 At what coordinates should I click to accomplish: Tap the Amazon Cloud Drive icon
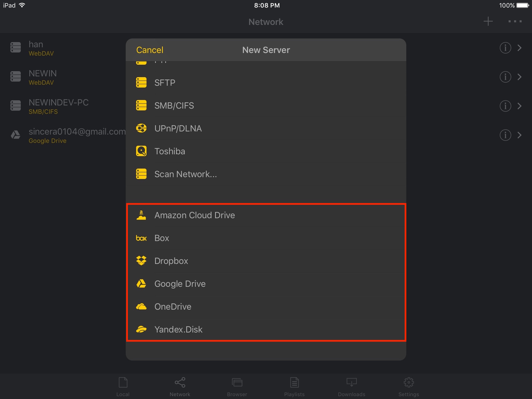tap(141, 215)
